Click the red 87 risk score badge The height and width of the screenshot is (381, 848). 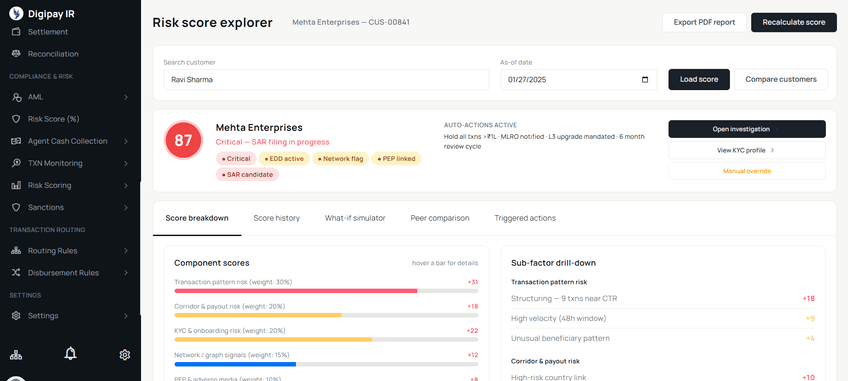pos(183,141)
